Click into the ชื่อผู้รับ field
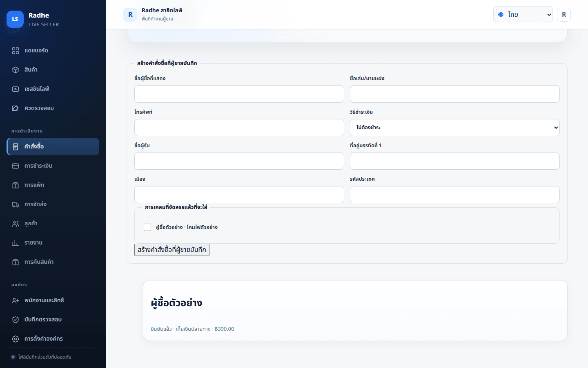The height and width of the screenshot is (368, 588). click(239, 161)
